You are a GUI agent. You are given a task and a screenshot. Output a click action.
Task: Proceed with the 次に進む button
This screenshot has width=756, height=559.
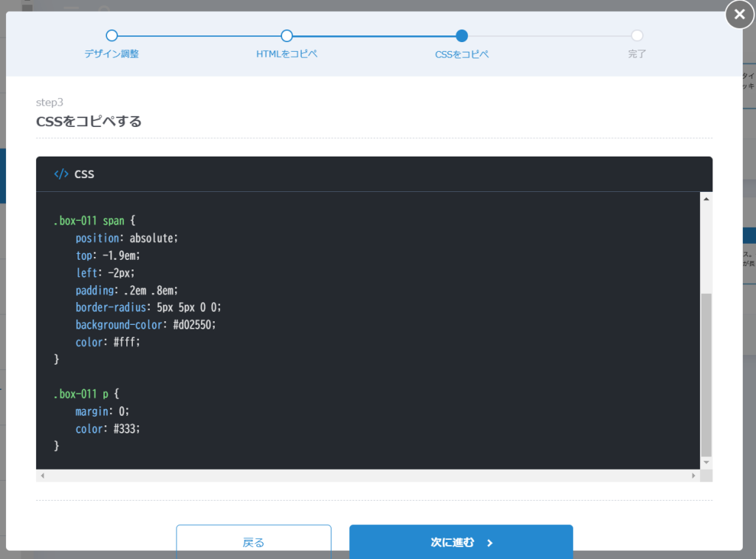[461, 542]
